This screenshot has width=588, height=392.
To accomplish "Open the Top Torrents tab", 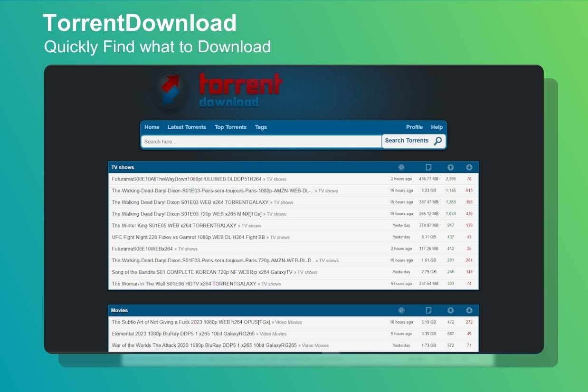I will pos(230,127).
